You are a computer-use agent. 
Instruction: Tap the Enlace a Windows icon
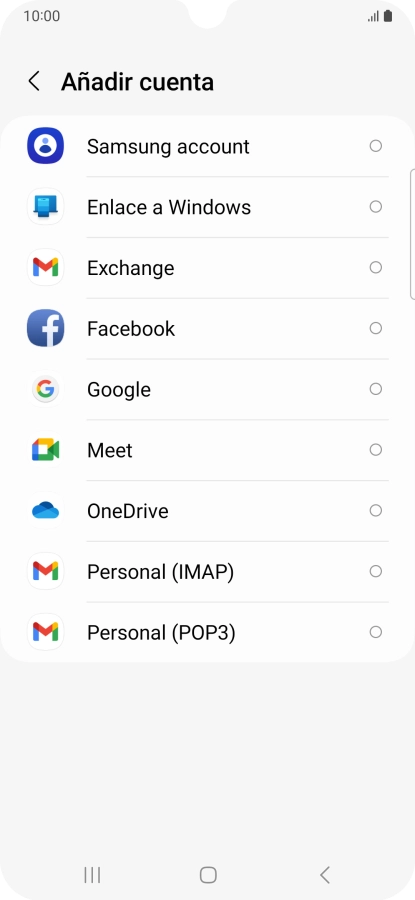(x=45, y=207)
